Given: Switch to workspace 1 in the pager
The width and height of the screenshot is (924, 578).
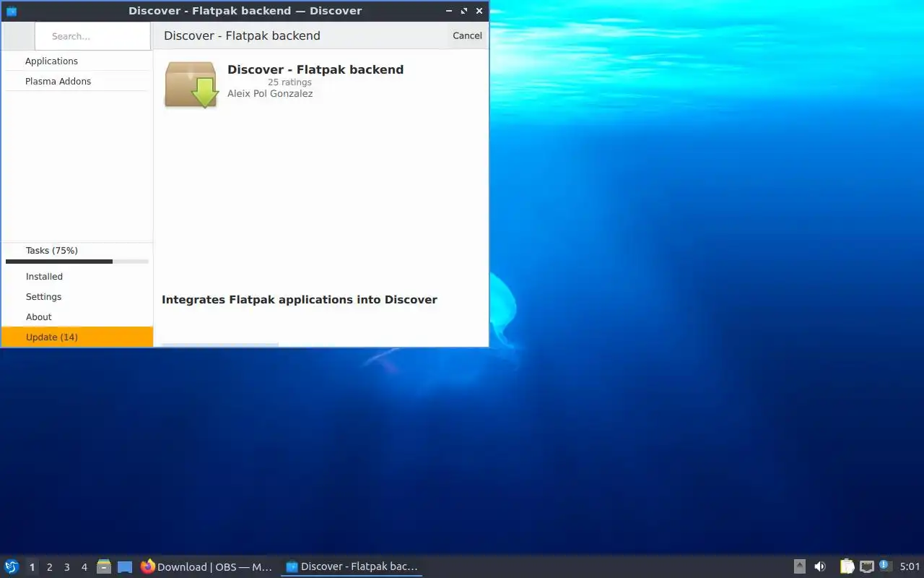Looking at the screenshot, I should point(32,567).
